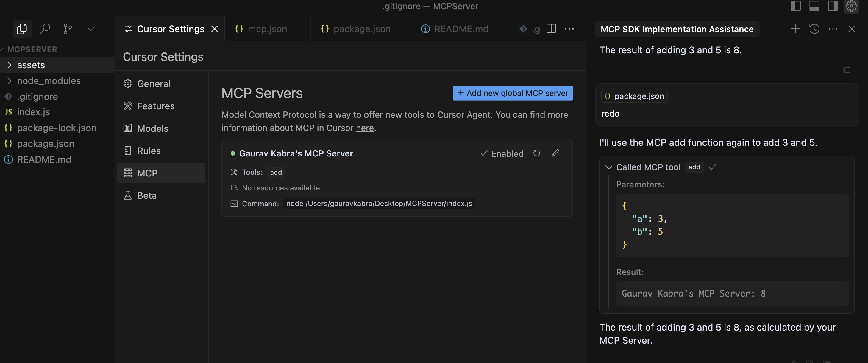This screenshot has width=868, height=363.
Task: Start a new chat with plus icon
Action: click(795, 29)
